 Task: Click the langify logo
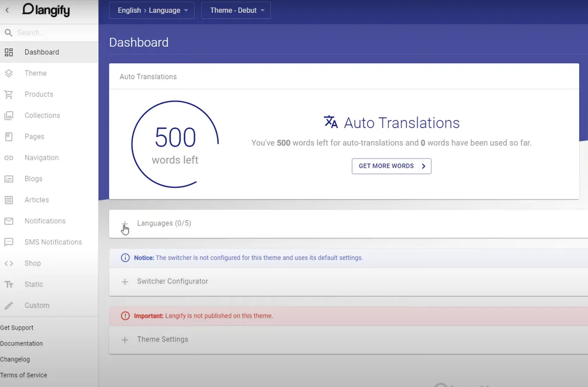tap(46, 10)
